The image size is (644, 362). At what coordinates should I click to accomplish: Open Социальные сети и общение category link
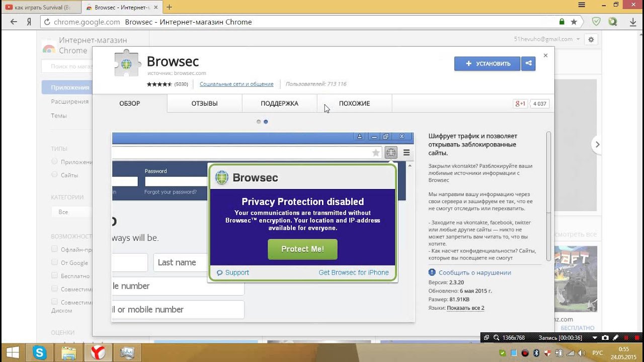coord(236,84)
